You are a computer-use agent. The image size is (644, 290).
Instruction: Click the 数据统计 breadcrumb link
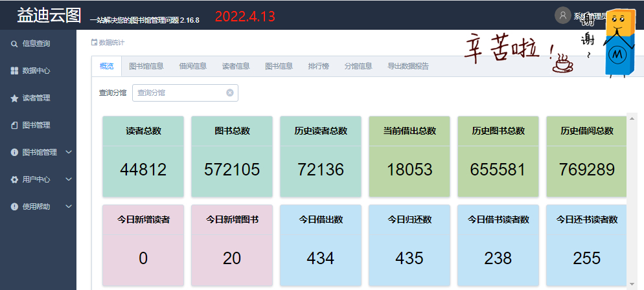coord(111,43)
